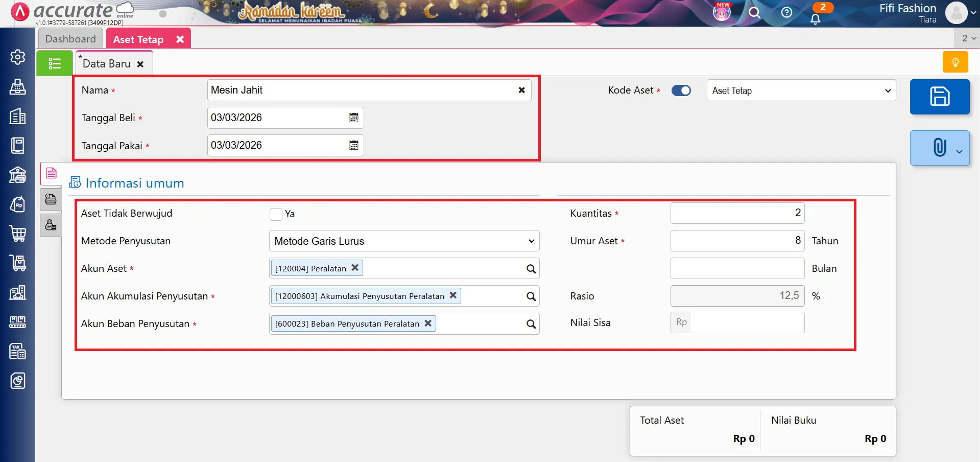
Task: Search accounts in Akun Aset field
Action: point(531,269)
